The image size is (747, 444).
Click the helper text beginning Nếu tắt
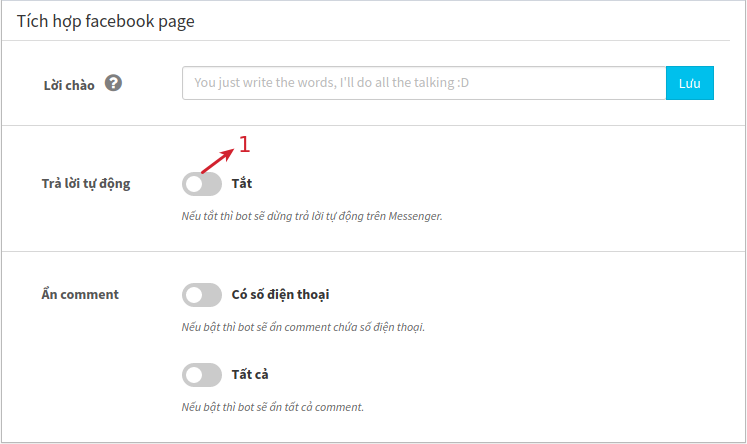(312, 216)
